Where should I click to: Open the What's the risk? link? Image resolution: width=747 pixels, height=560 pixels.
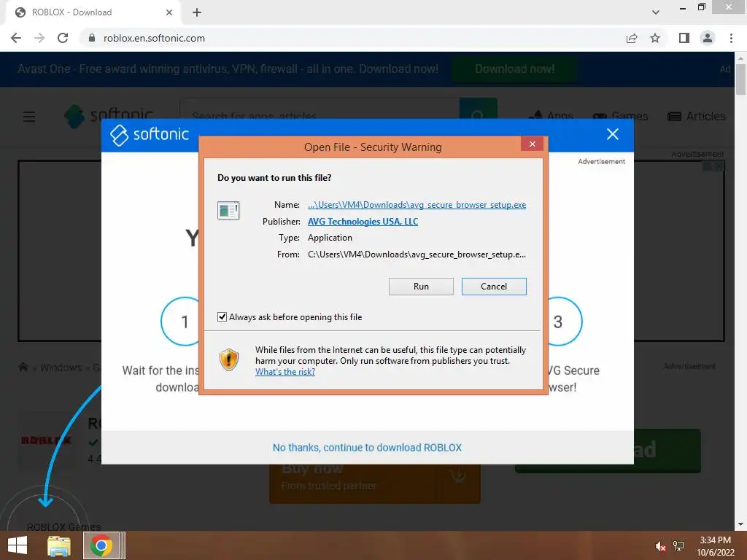(x=285, y=372)
